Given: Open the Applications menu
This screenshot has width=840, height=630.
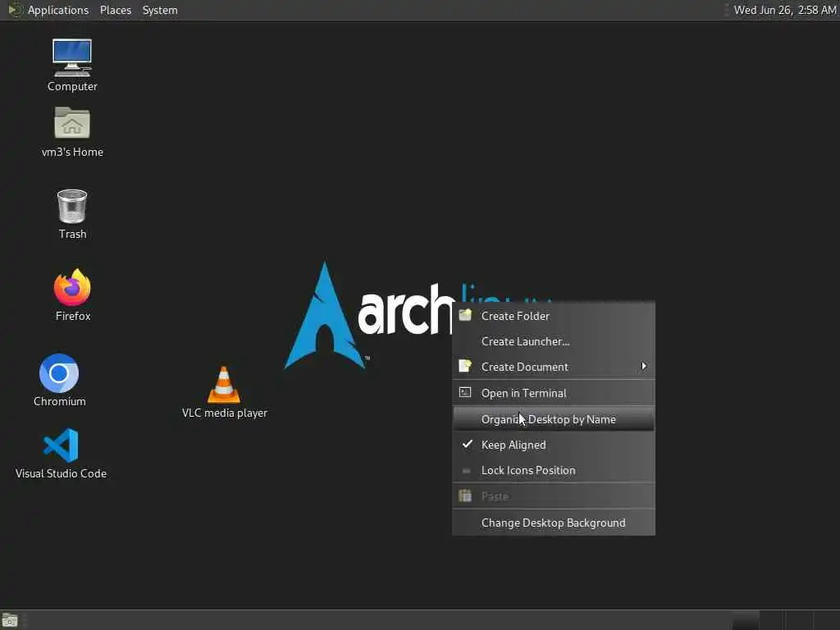Looking at the screenshot, I should [58, 10].
